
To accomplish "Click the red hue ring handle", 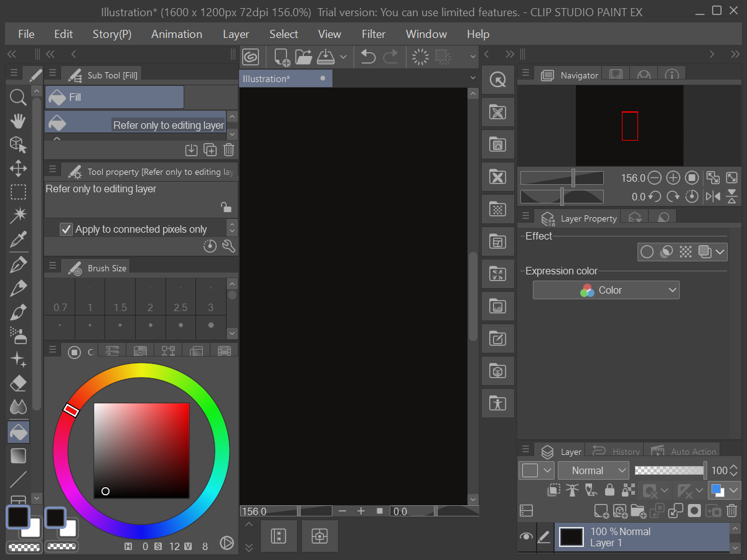I will 72,409.
